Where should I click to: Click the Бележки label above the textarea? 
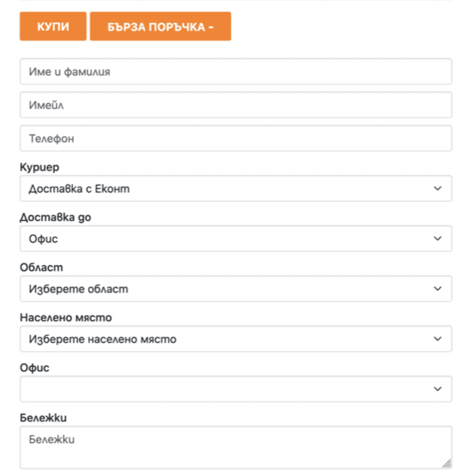coord(45,418)
